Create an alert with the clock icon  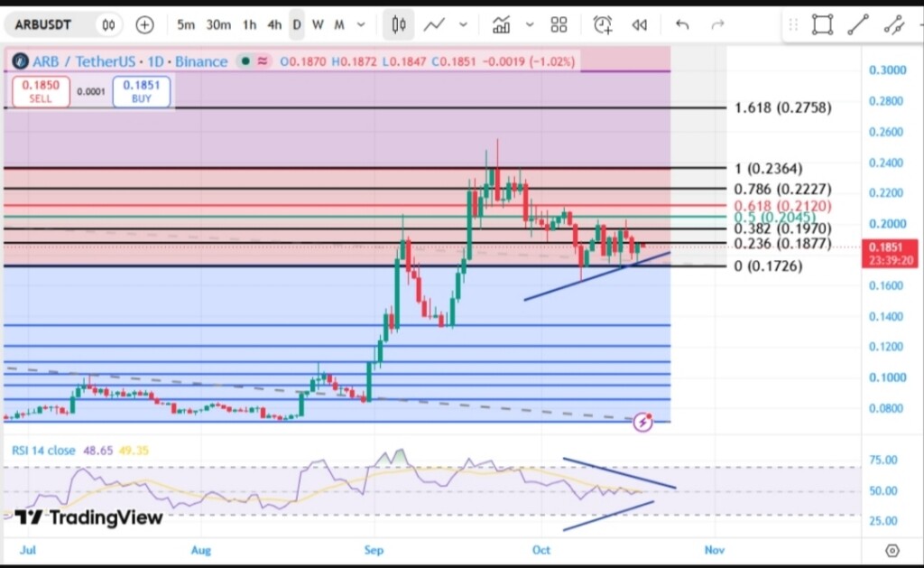(x=603, y=24)
